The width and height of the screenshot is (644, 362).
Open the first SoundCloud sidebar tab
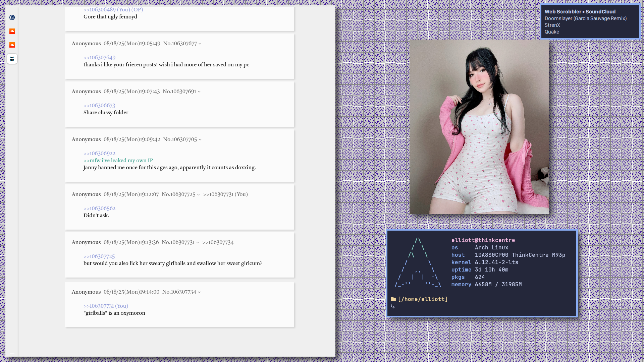click(12, 31)
